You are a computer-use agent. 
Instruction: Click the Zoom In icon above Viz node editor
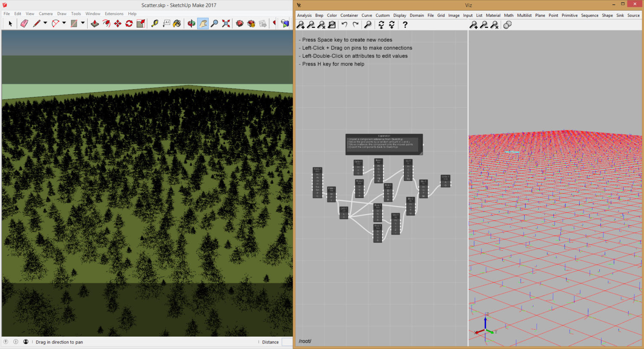[x=300, y=24]
